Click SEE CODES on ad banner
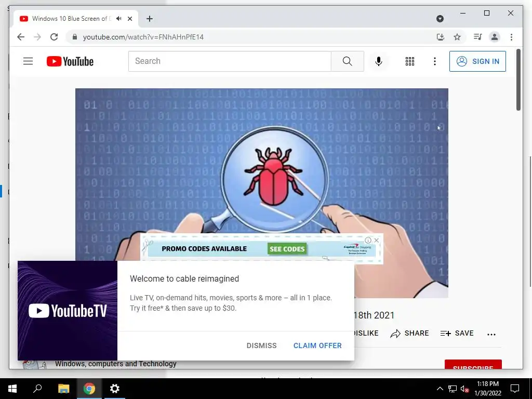This screenshot has height=399, width=532. tap(287, 249)
